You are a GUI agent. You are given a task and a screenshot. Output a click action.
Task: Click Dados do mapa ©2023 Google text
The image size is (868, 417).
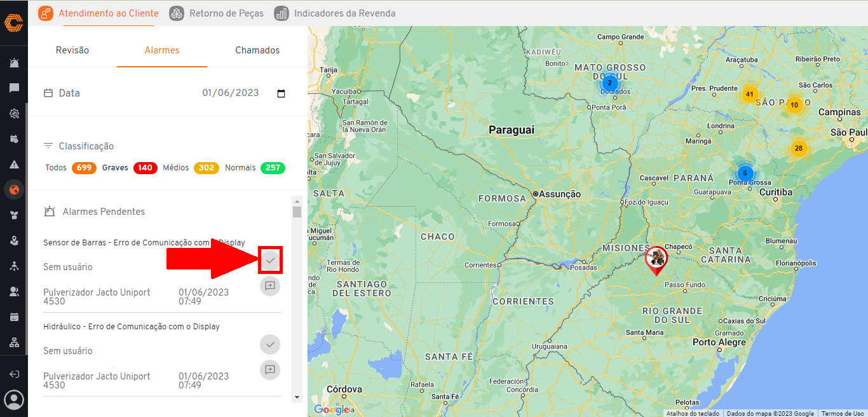point(770,413)
